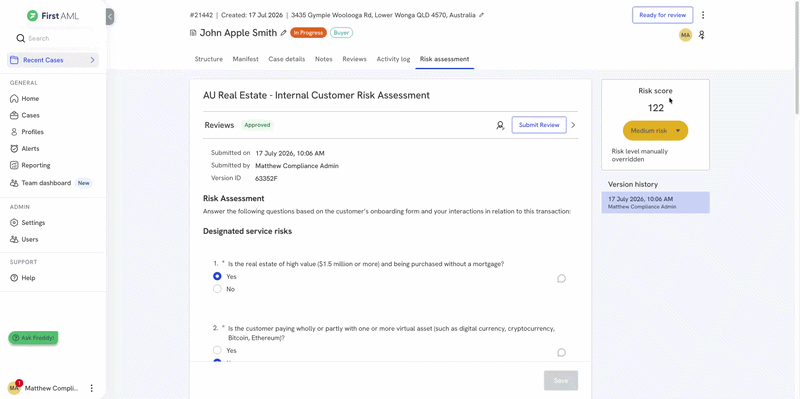The width and height of the screenshot is (800, 399).
Task: Click the page vertical scrollbar
Action: click(x=797, y=57)
